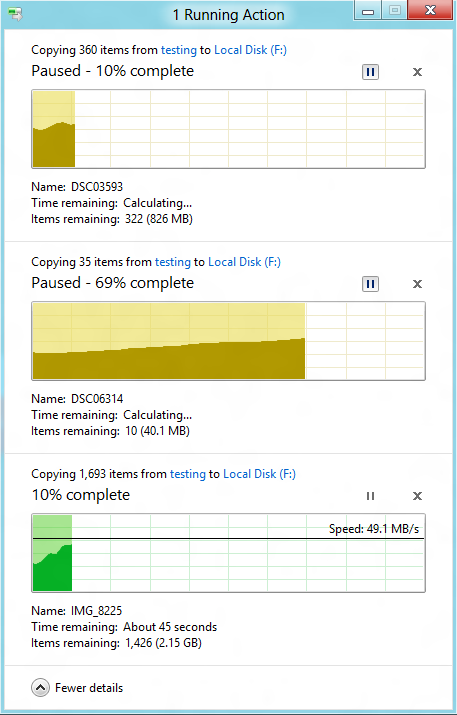457x715 pixels.
Task: Cancel the 360 items copy operation
Action: coord(417,72)
